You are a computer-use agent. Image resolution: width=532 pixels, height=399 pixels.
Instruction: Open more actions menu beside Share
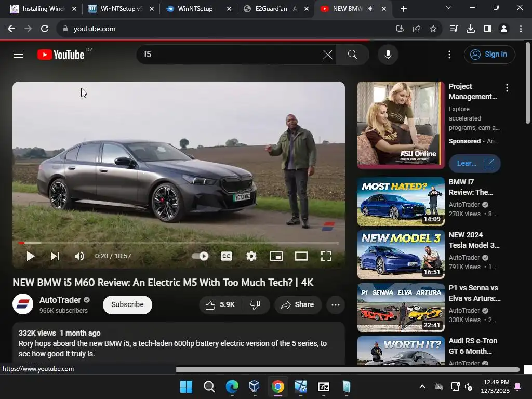tap(336, 304)
